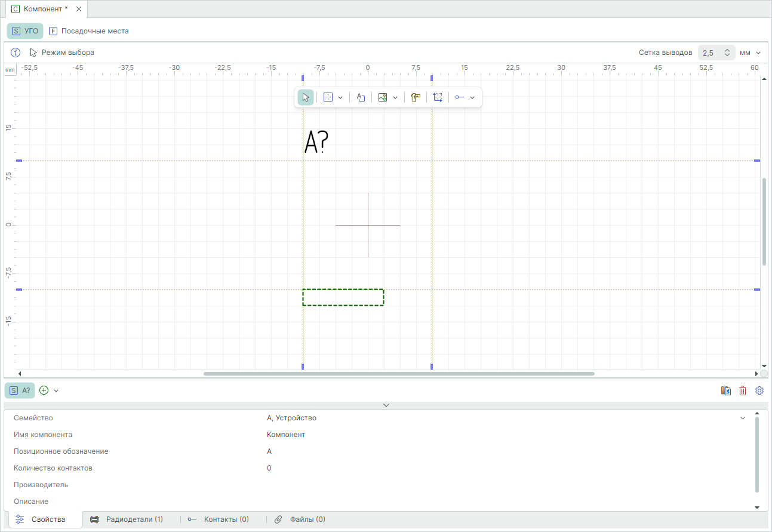772x532 pixels.
Task: Click the Сетка выводов stepper arrows
Action: [727, 53]
